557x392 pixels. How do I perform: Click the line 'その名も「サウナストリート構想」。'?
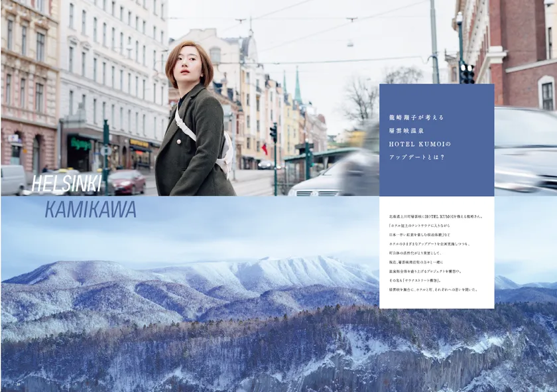tap(415, 281)
